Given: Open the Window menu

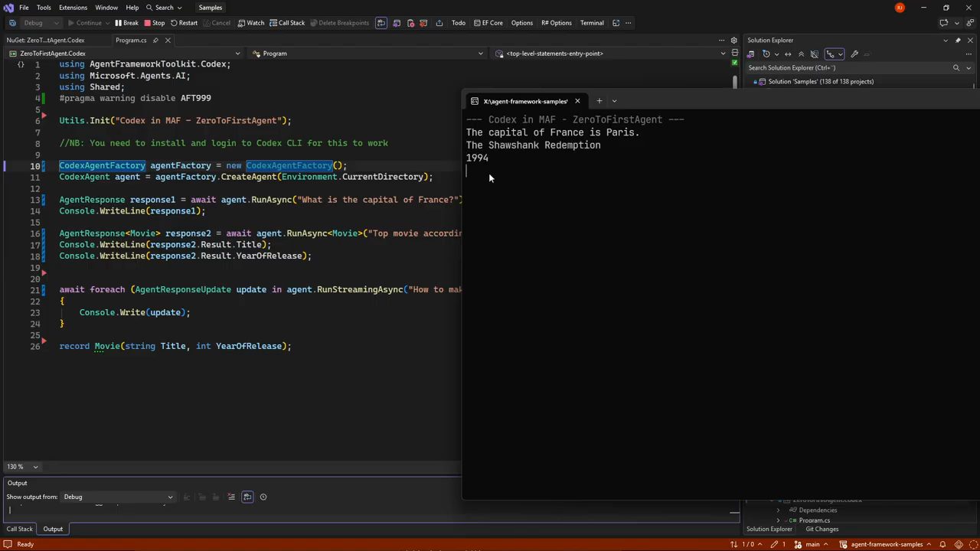Looking at the screenshot, I should [x=106, y=8].
